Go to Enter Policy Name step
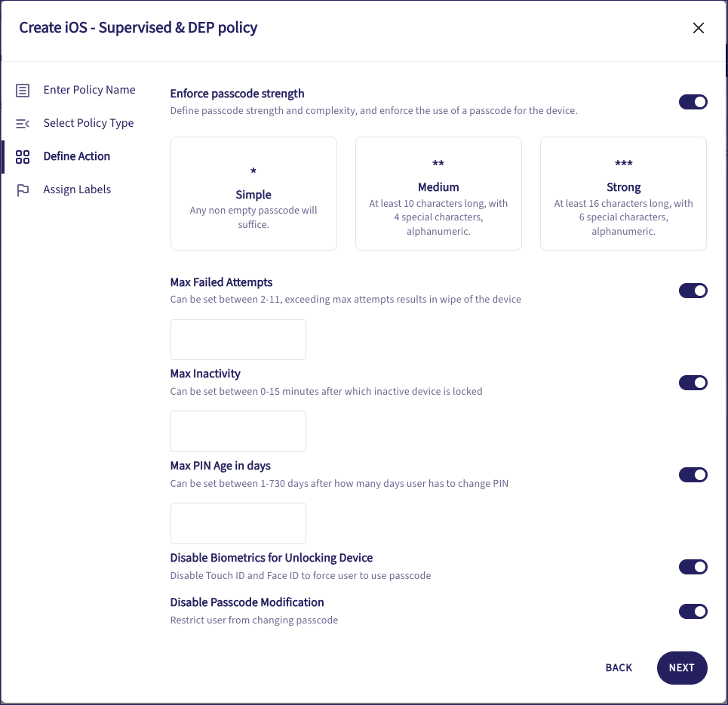Screen dimensions: 728x705 click(89, 90)
